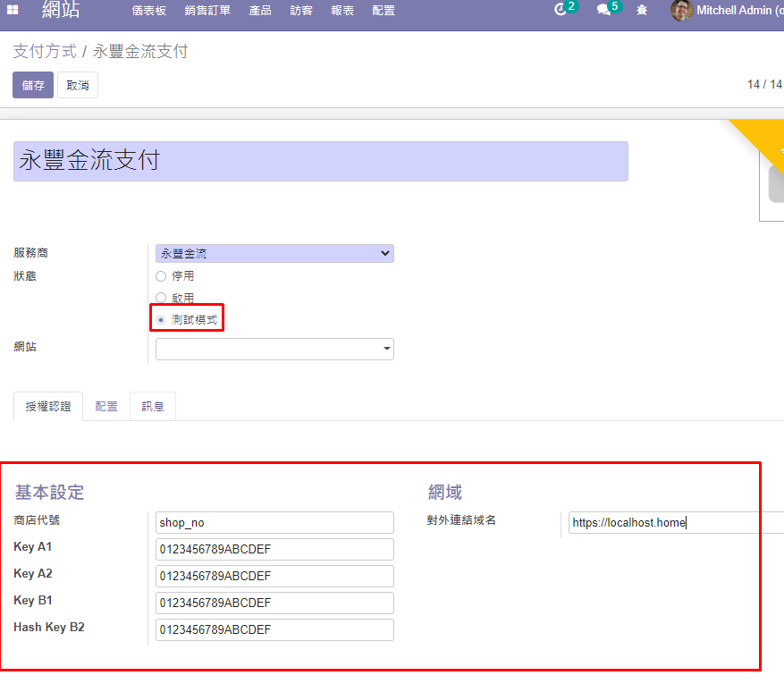Click the Key A2 label

(x=33, y=573)
